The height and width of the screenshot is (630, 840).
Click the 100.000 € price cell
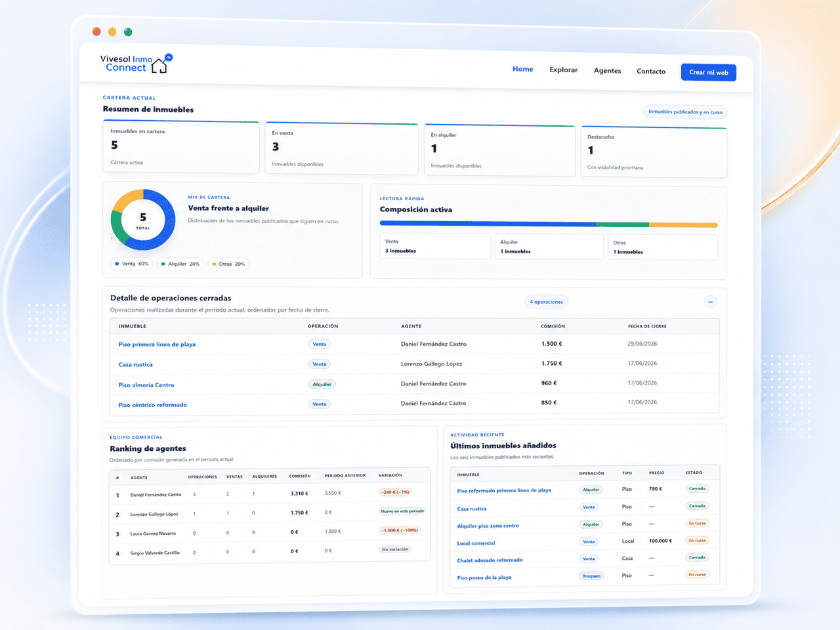(x=660, y=541)
